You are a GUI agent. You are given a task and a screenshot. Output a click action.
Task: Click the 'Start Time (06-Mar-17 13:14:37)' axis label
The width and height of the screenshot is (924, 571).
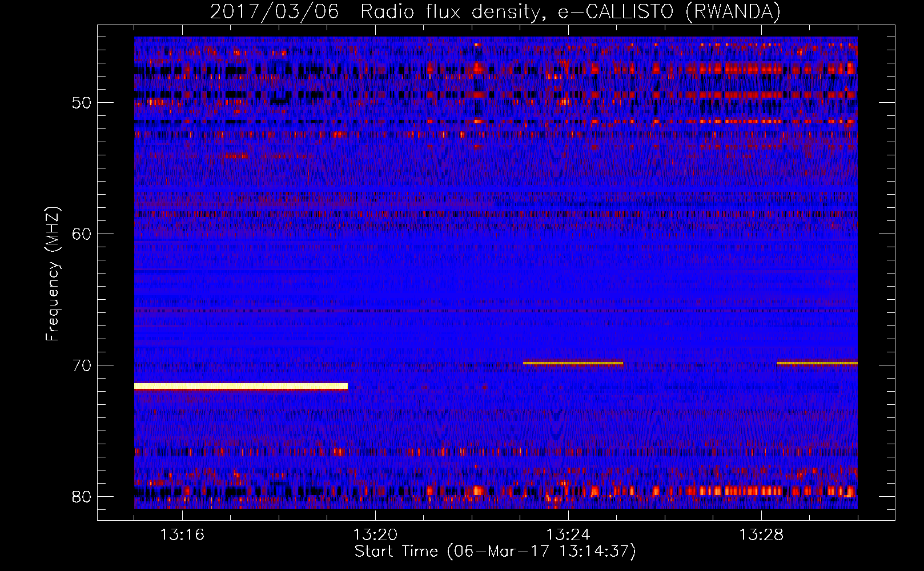(x=495, y=552)
